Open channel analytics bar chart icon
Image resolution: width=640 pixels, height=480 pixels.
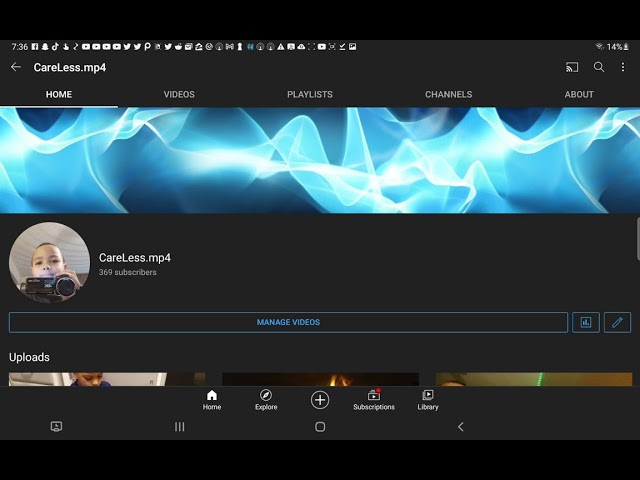[586, 322]
